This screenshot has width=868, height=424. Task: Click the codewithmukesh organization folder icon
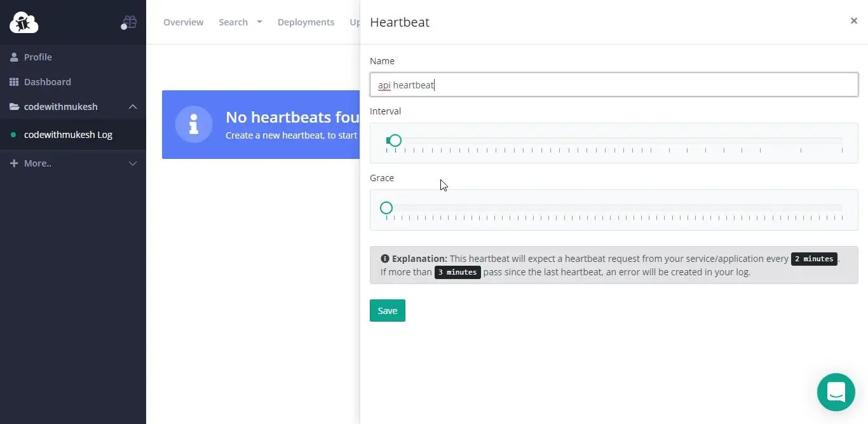(x=14, y=106)
